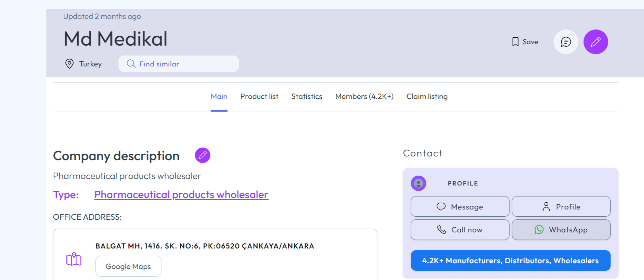
Task: Open the Product list tab
Action: pyautogui.click(x=259, y=96)
